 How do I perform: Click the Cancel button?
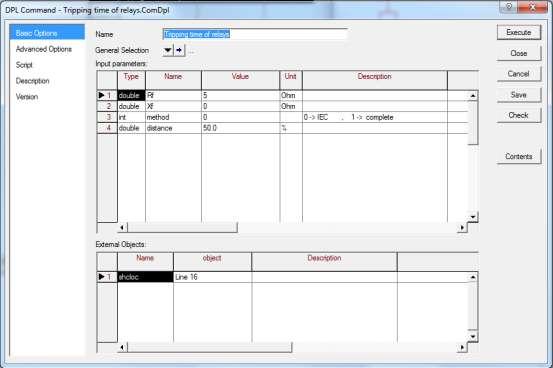tap(519, 74)
